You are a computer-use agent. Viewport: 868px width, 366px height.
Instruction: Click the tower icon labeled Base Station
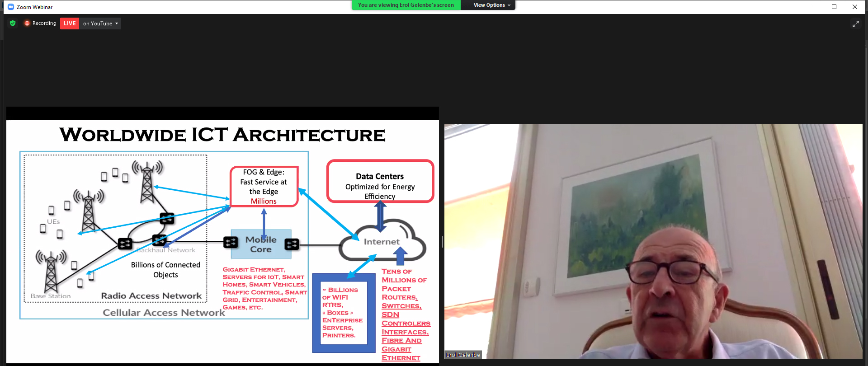pos(51,271)
